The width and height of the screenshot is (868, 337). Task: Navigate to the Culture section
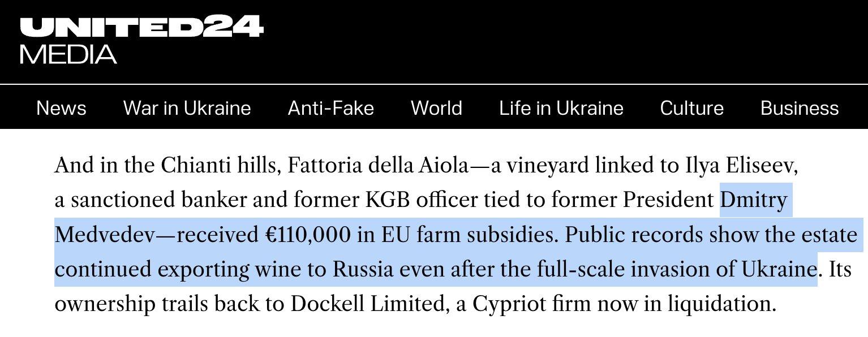tap(691, 108)
